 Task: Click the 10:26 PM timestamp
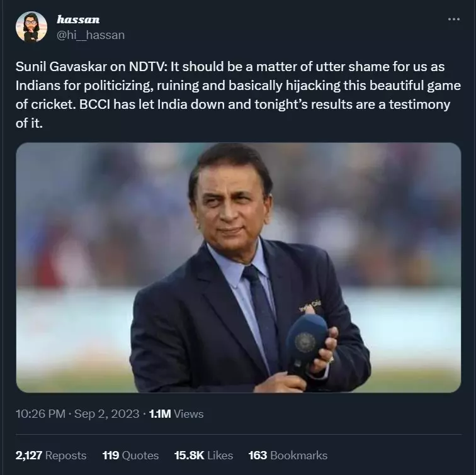tap(40, 414)
